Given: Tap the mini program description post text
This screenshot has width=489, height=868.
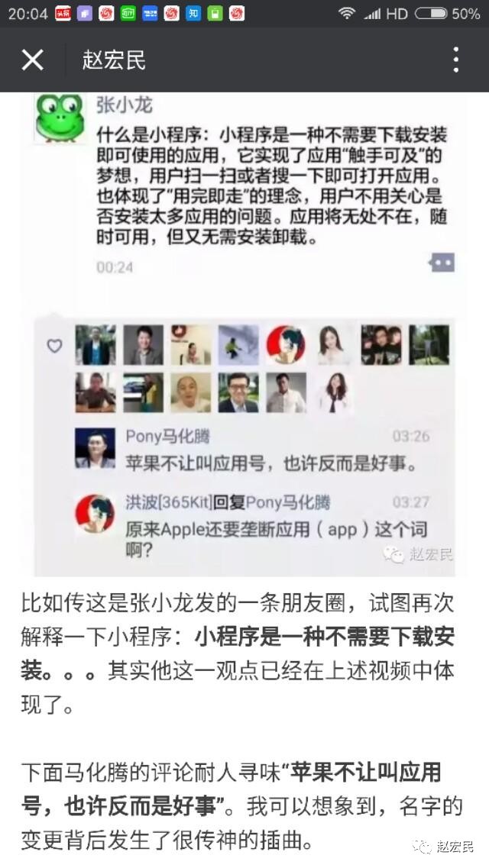Looking at the screenshot, I should click(x=271, y=186).
